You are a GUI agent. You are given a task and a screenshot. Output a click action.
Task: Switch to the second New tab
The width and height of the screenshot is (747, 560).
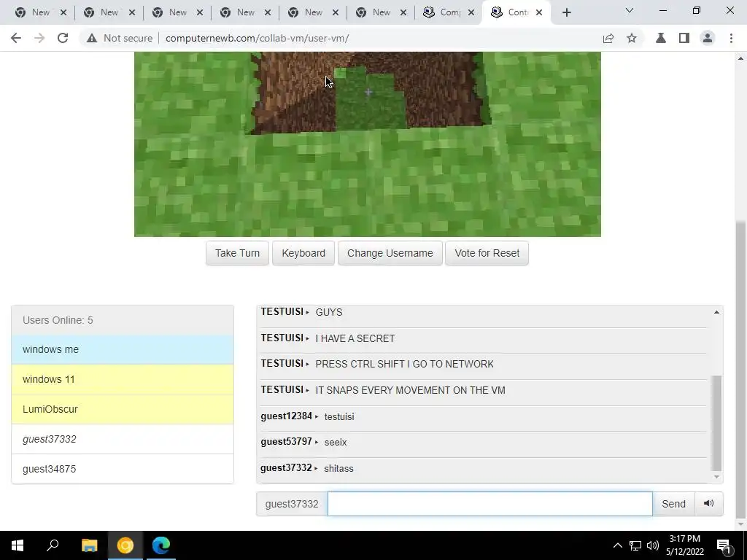[109, 13]
